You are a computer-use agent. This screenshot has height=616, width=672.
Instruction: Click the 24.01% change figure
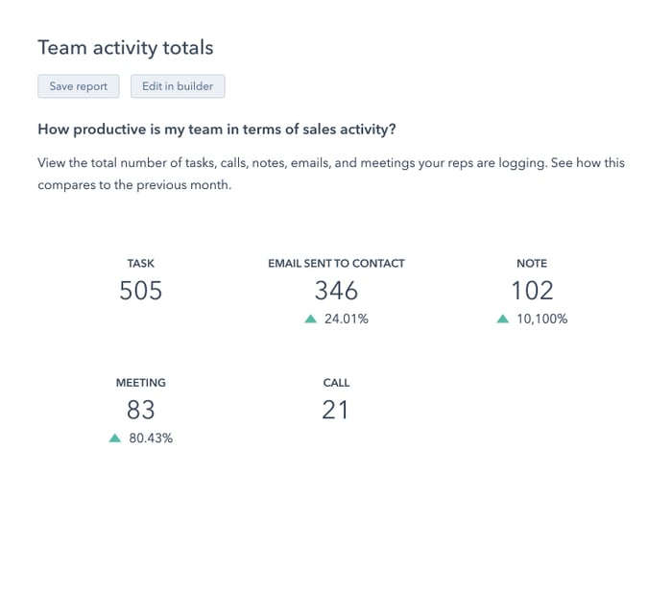(347, 320)
